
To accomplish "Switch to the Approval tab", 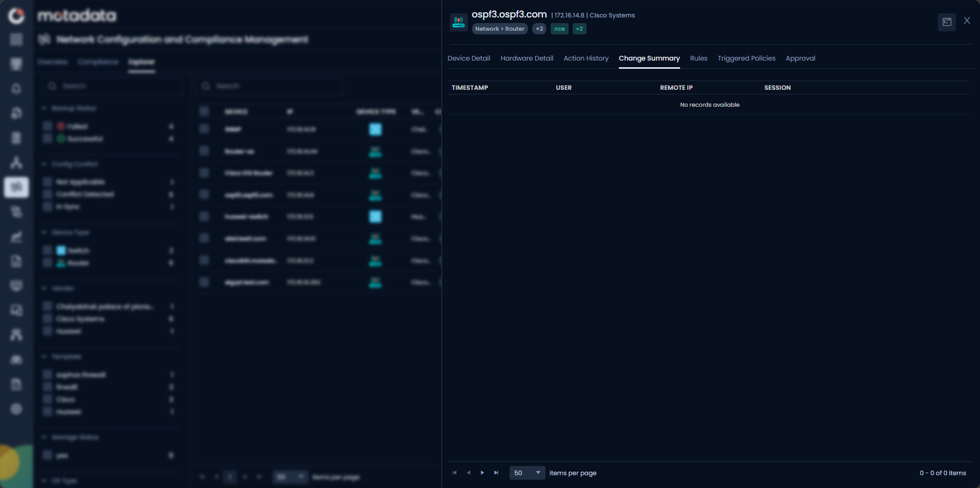I will click(800, 58).
